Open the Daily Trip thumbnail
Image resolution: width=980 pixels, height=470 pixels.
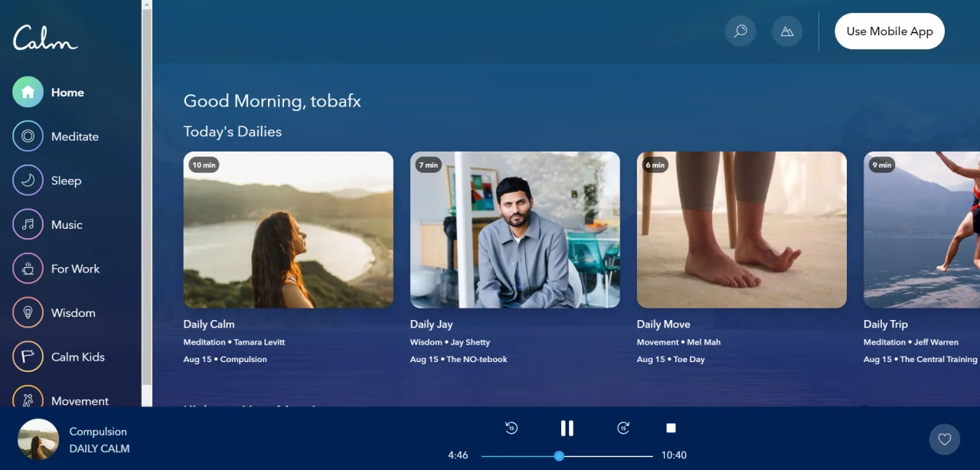922,230
